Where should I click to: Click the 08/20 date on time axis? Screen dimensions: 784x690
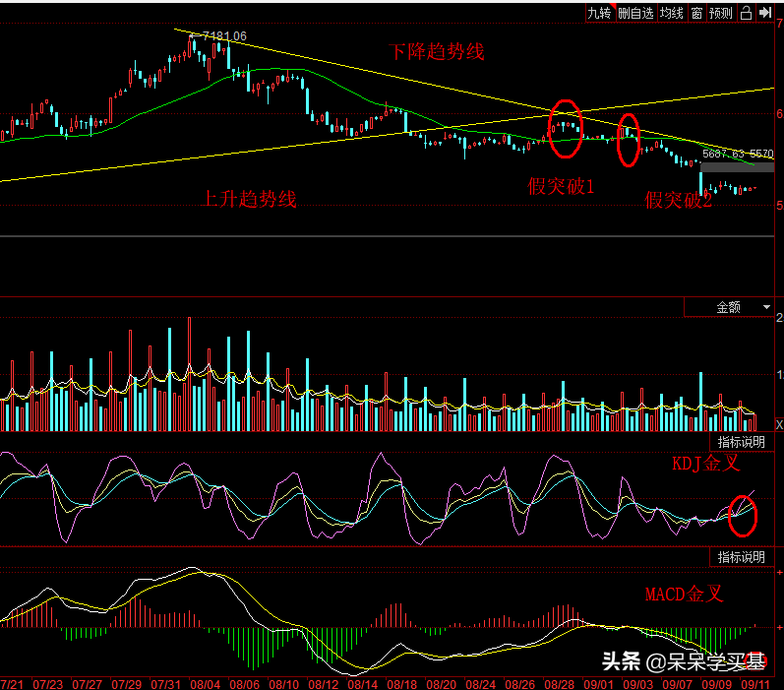click(x=441, y=684)
